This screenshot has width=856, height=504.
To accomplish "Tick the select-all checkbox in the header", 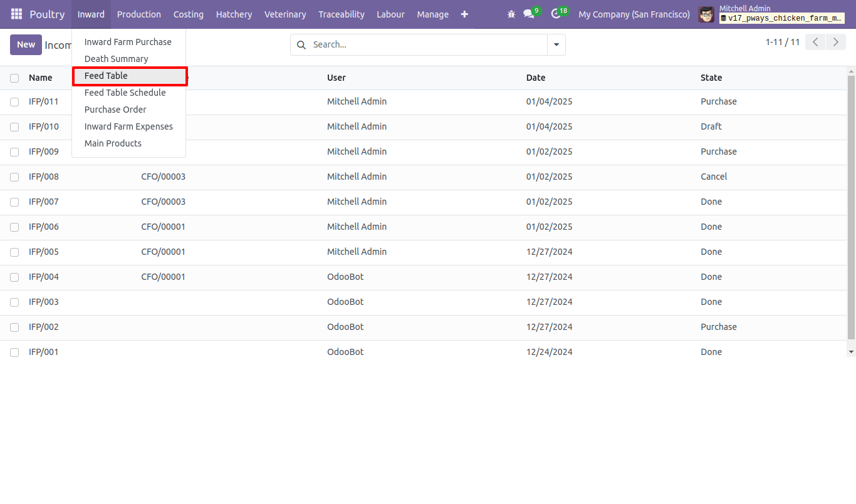I will [14, 78].
